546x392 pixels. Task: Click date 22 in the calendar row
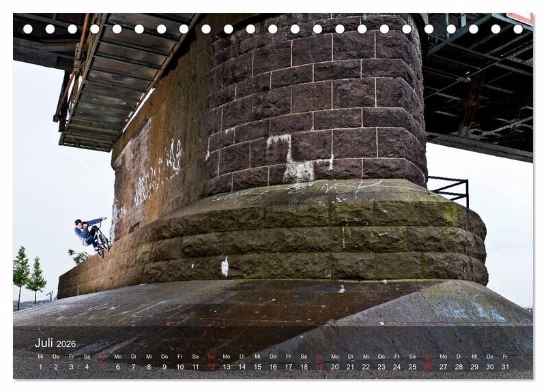[x=366, y=367]
